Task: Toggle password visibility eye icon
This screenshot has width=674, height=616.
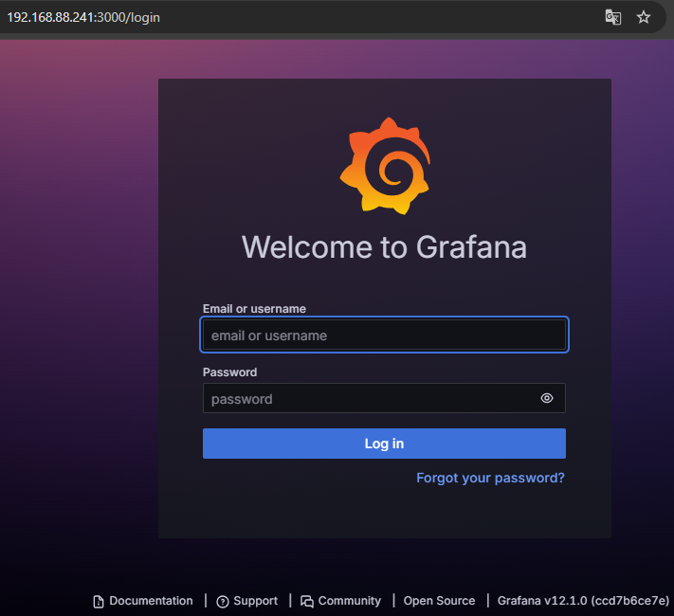Action: (x=546, y=398)
